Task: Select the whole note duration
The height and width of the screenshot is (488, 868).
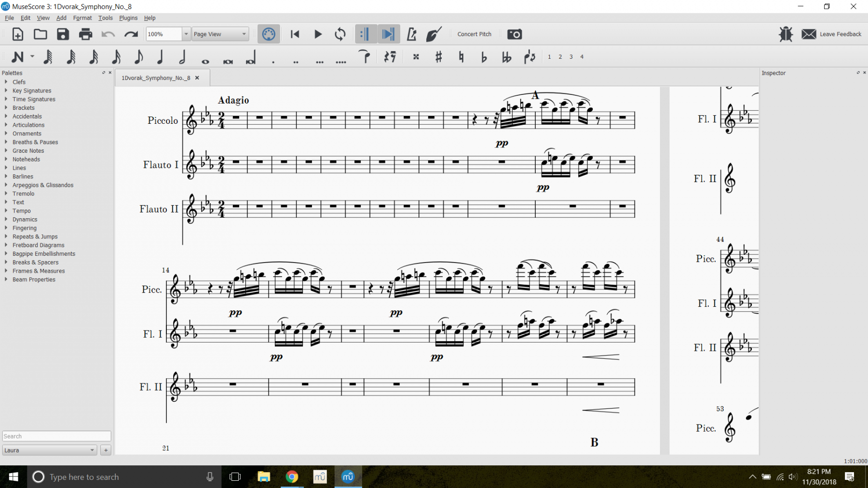Action: (205, 61)
